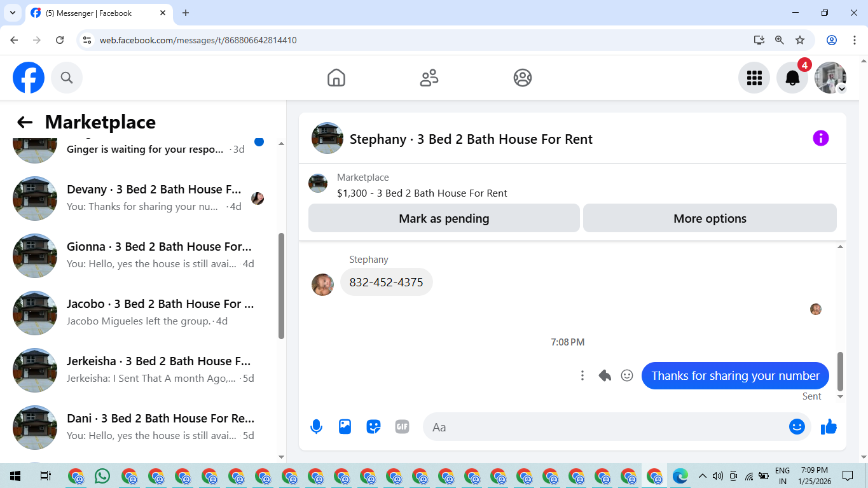Click the Mark as pending button
Screen dimensions: 868x488
click(444, 218)
